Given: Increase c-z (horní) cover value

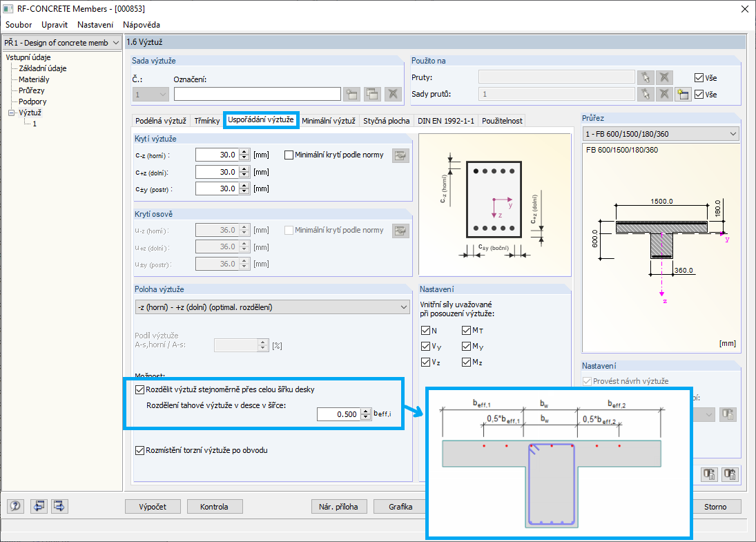Looking at the screenshot, I should click(244, 152).
